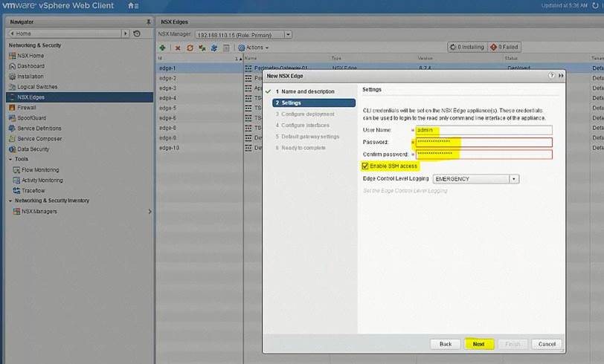Viewport: 604px width, 364px height.
Task: Open Firewall in the navigator
Action: pyautogui.click(x=27, y=107)
